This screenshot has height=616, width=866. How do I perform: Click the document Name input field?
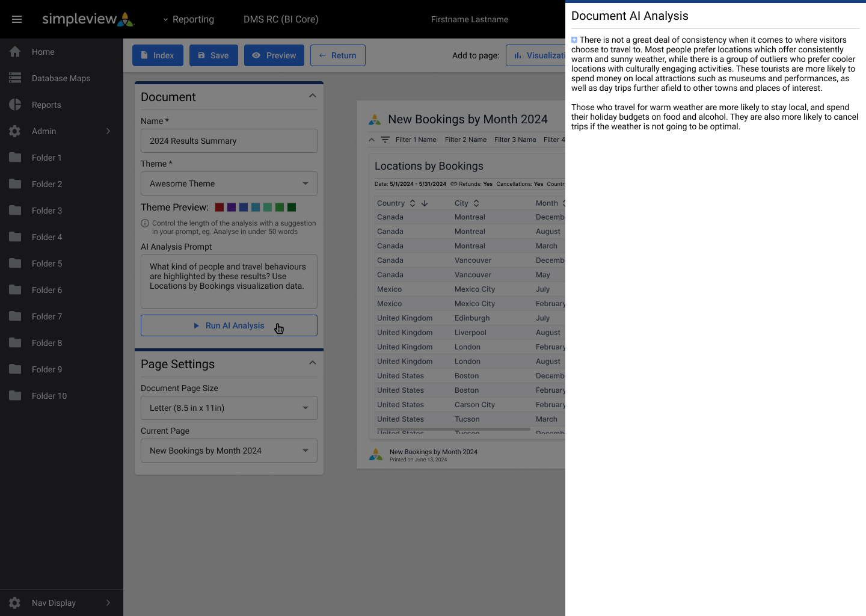point(229,141)
